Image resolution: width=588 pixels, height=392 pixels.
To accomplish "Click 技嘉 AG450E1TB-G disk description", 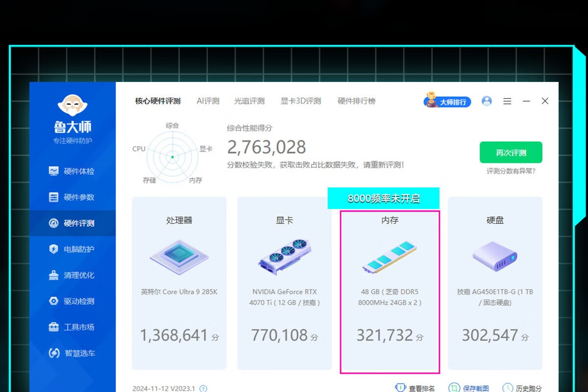I will point(495,297).
